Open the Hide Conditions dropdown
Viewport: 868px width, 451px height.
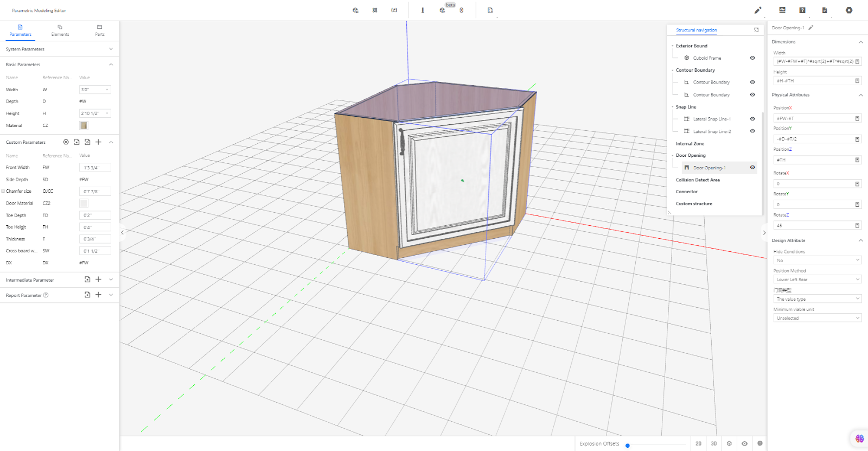pos(818,261)
